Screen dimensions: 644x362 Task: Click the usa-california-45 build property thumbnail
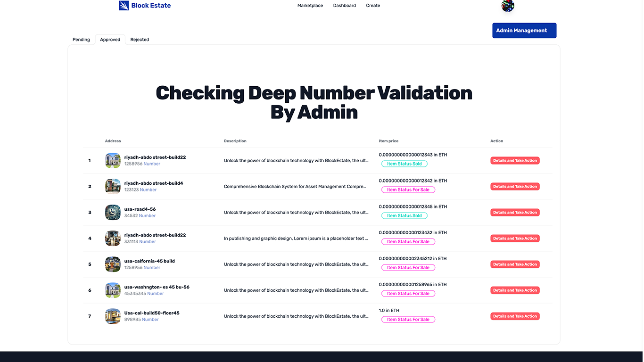coord(113,264)
